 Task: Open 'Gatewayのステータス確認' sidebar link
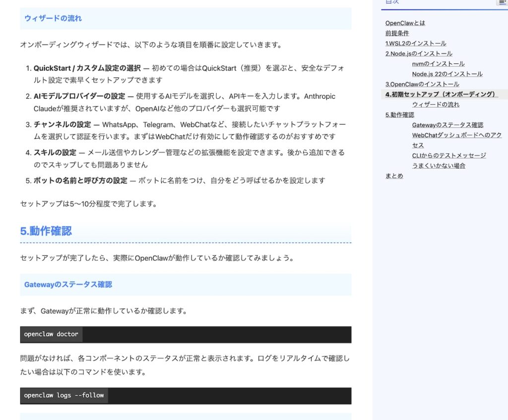pyautogui.click(x=447, y=125)
